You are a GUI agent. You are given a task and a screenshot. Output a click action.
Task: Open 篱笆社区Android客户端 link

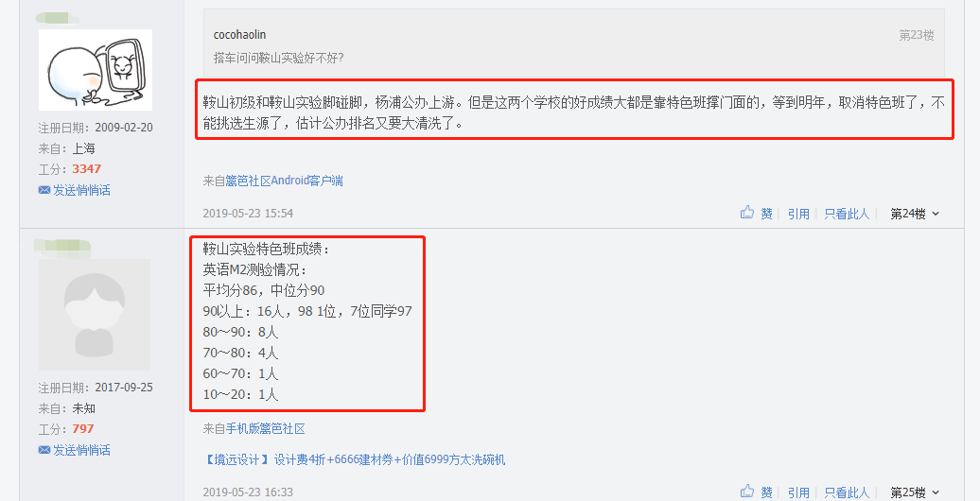point(285,181)
